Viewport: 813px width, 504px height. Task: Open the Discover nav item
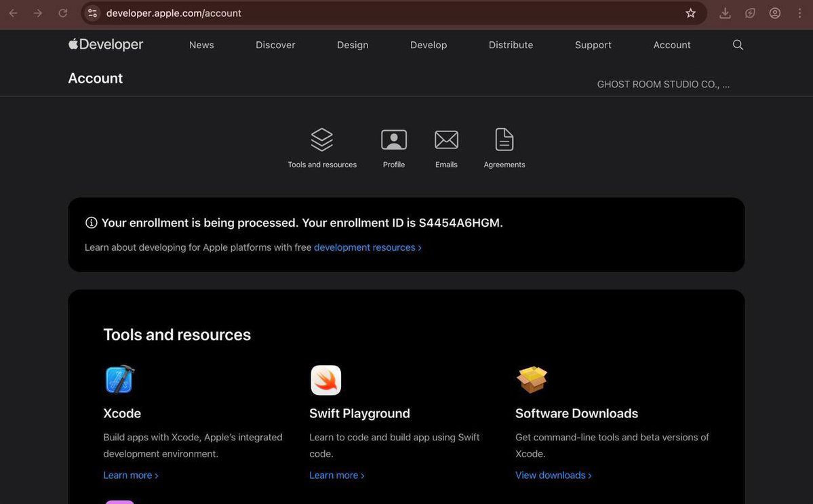tap(275, 45)
